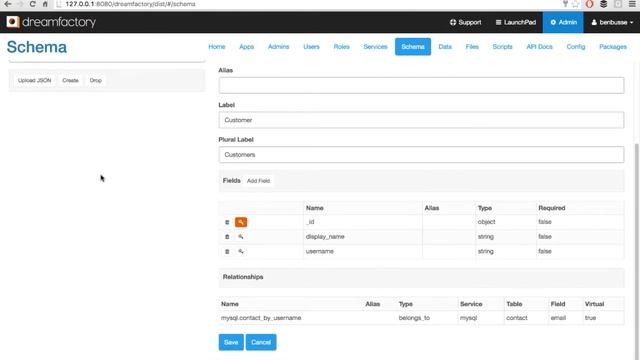Bookmark this page with star icon
This screenshot has width=640, height=360.
tap(576, 4)
